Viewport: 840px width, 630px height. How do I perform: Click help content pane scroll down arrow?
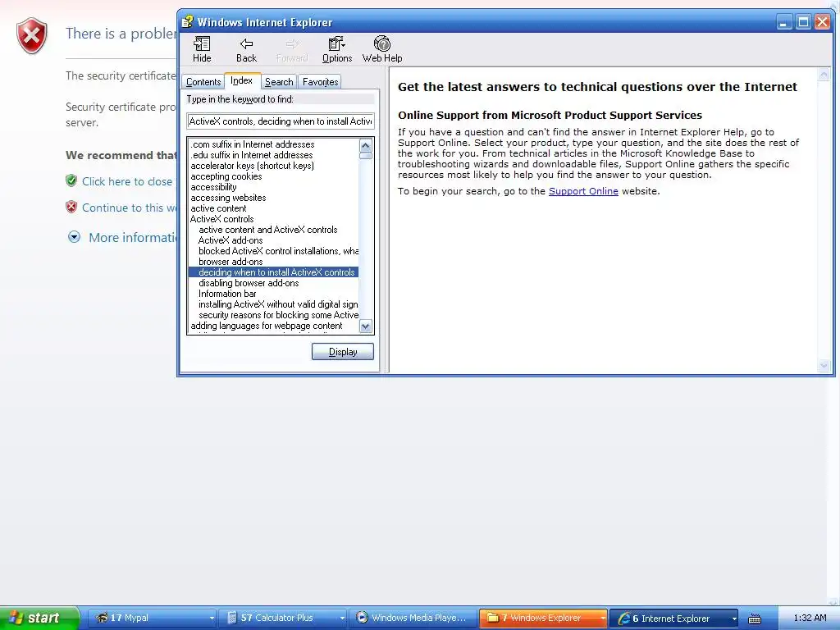pyautogui.click(x=824, y=366)
